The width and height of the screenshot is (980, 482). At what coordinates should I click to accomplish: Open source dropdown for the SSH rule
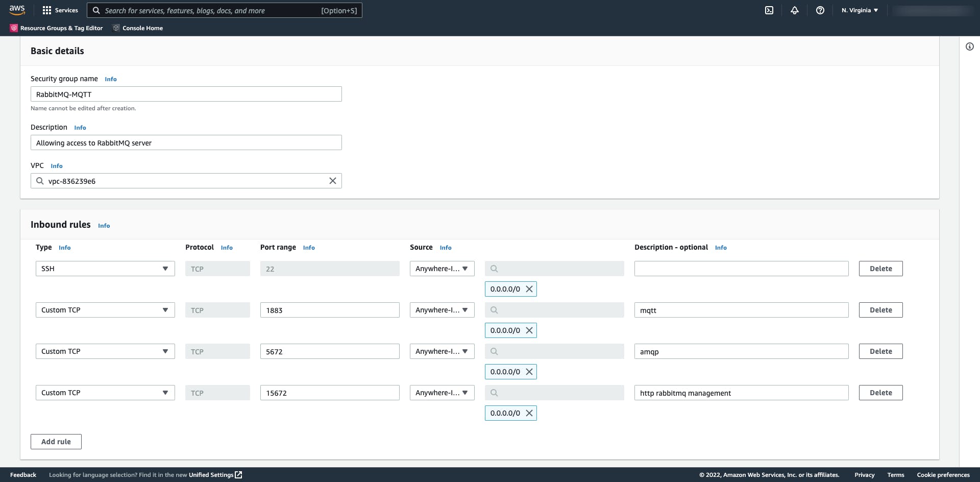[442, 269]
